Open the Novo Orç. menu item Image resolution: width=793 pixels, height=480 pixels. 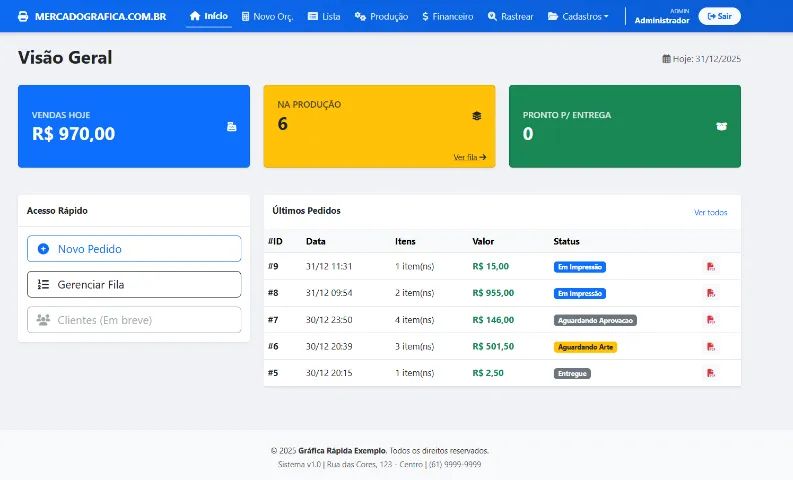coord(267,17)
